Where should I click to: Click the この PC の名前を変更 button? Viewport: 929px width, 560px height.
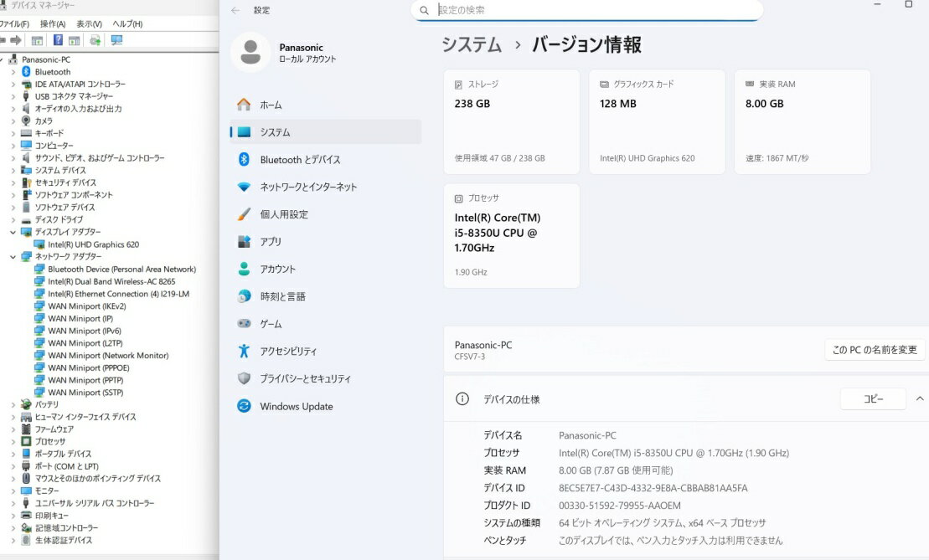click(x=875, y=350)
